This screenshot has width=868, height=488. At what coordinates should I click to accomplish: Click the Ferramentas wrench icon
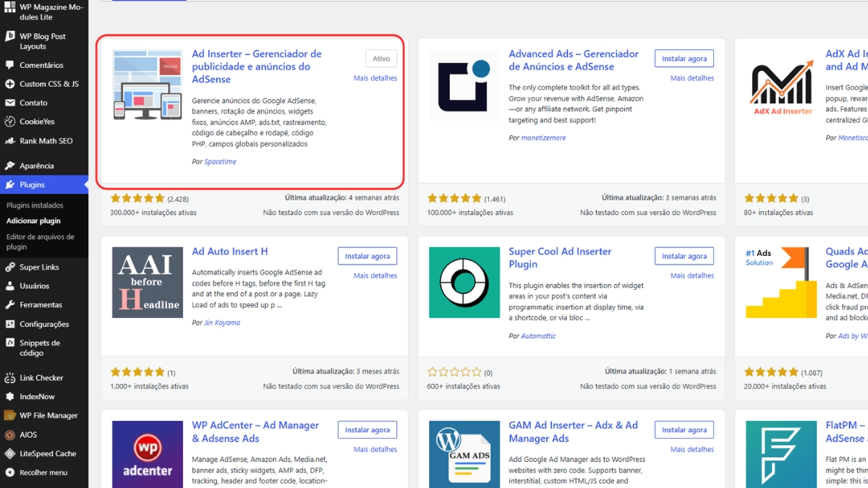(x=9, y=305)
